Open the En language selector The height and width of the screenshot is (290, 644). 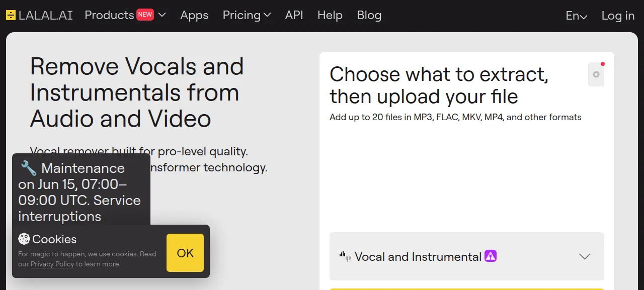coord(577,16)
